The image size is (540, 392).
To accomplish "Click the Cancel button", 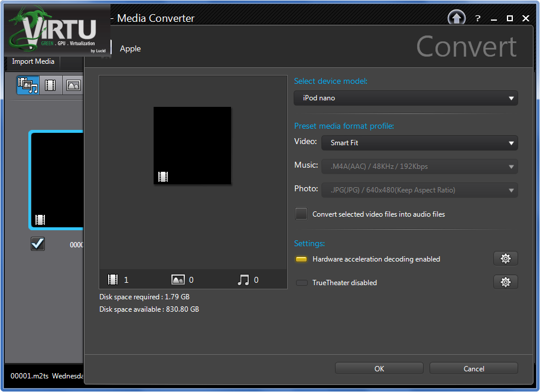I will pos(473,368).
